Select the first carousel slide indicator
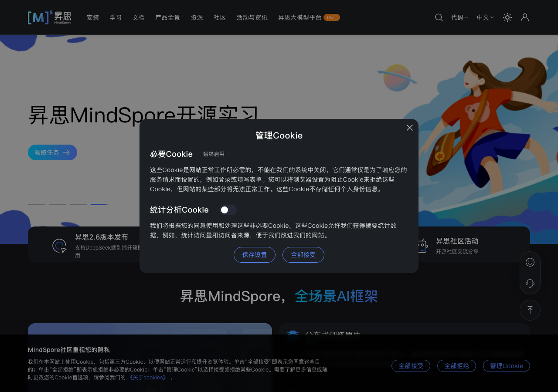 (37, 204)
